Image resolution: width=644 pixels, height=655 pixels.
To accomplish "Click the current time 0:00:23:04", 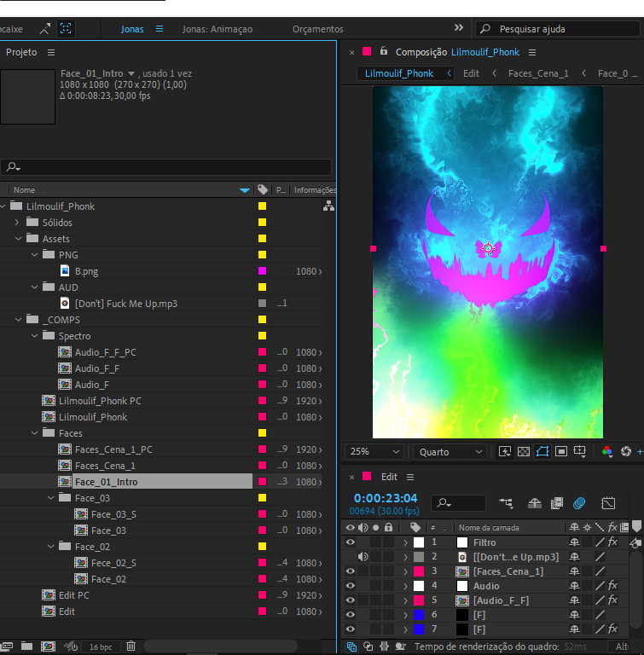I will [x=386, y=498].
